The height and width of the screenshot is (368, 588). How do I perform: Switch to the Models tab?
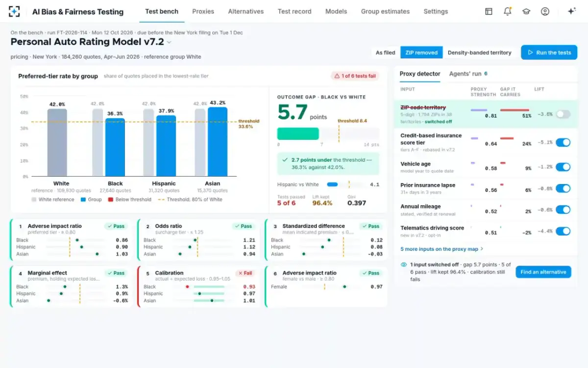click(336, 11)
